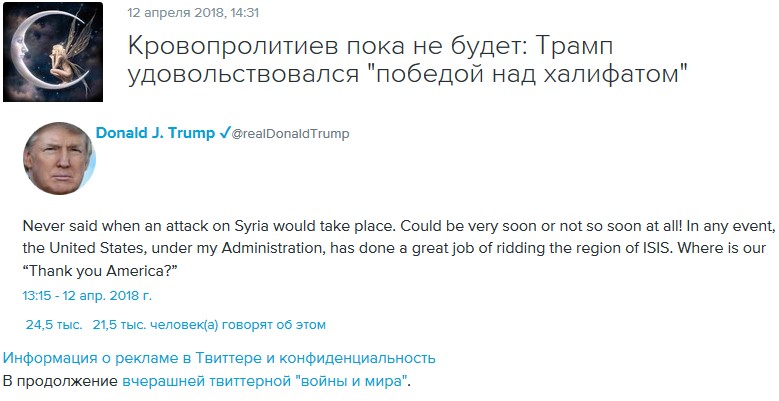The image size is (779, 401).
Task: Click the moon and fairy blog avatar
Action: [52, 52]
